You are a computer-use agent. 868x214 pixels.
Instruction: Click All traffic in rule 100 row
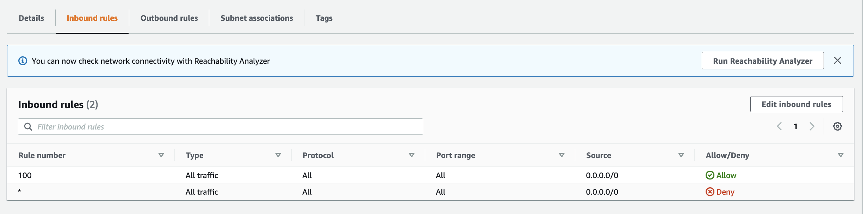point(202,175)
